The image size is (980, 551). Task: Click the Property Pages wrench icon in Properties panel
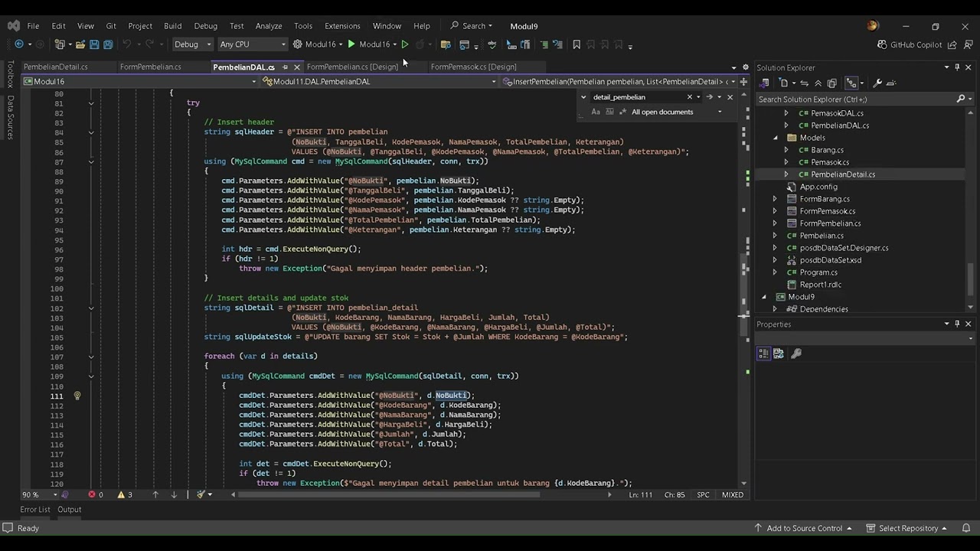pos(796,354)
